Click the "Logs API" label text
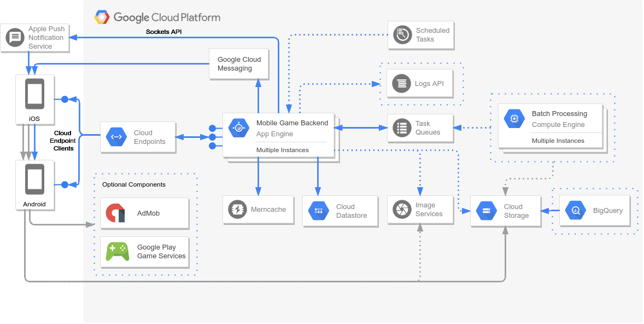Screen dimensions: 644x324 [429, 84]
